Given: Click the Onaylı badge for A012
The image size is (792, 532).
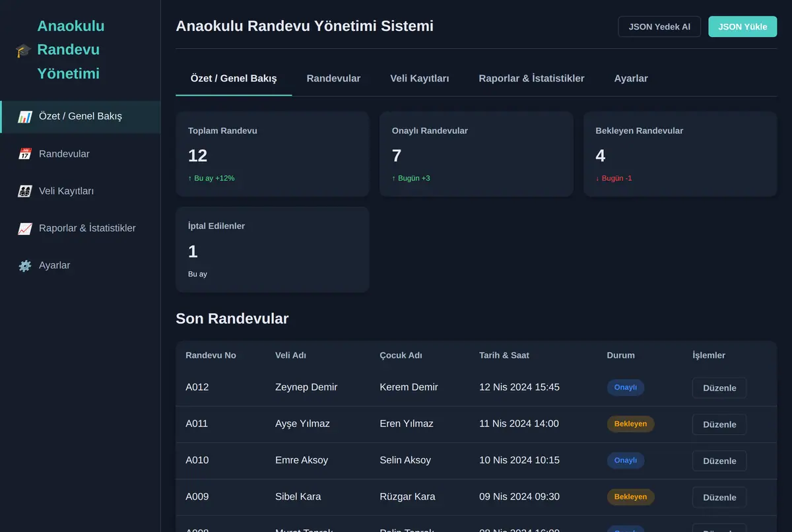Looking at the screenshot, I should click(x=626, y=387).
